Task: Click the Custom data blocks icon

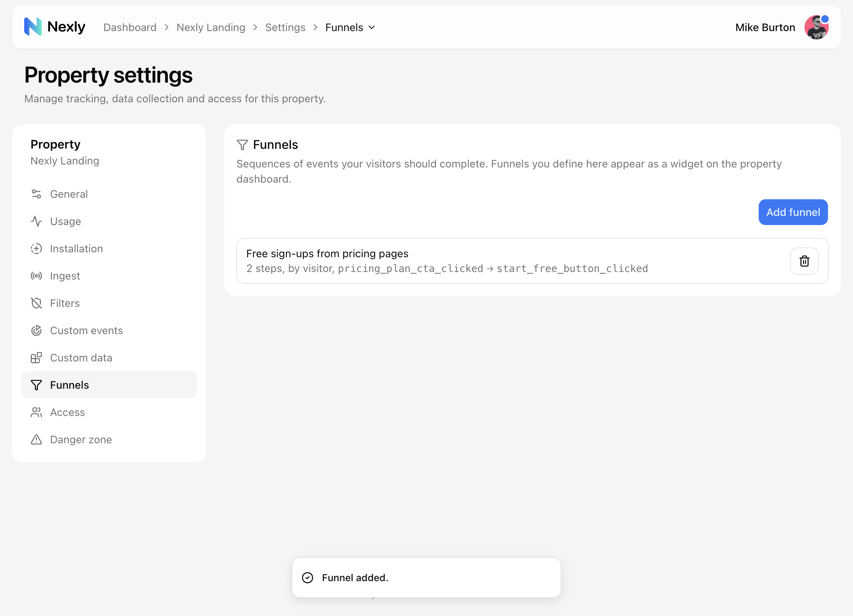Action: pyautogui.click(x=36, y=358)
